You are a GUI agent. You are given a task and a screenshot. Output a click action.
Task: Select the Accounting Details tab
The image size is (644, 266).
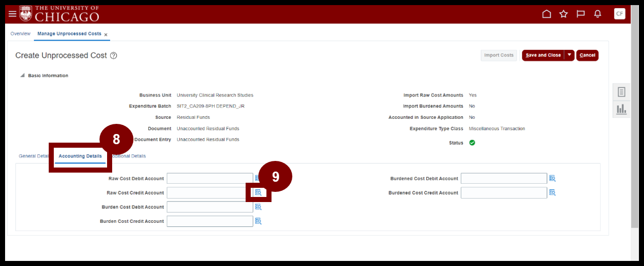pos(80,156)
